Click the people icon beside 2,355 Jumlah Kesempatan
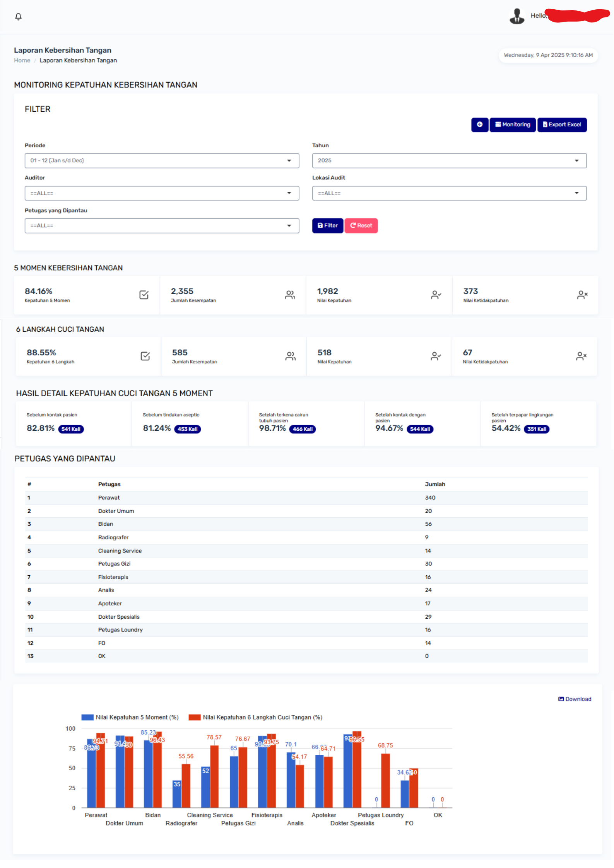Viewport: 614px width, 868px height. coord(290,295)
